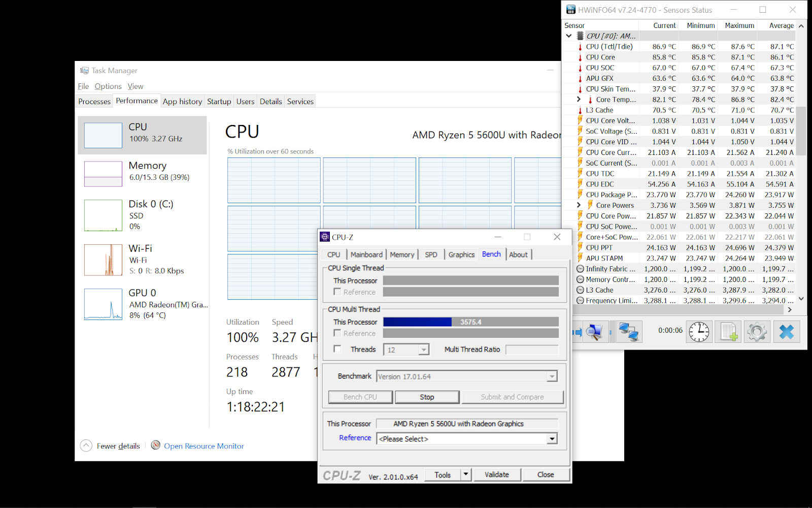
Task: Click lightning icon beside CPU TDC
Action: [580, 173]
